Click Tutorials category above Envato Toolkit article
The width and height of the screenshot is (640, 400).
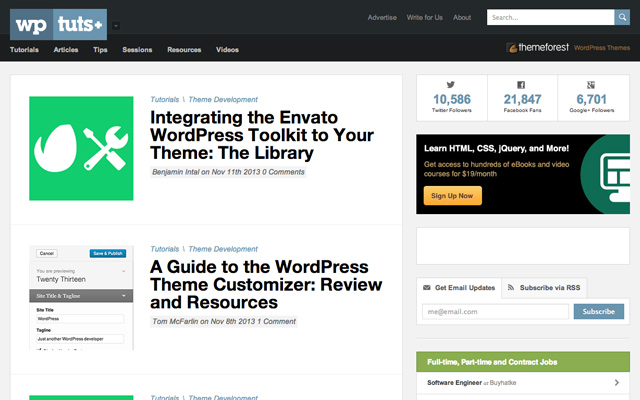[164, 100]
